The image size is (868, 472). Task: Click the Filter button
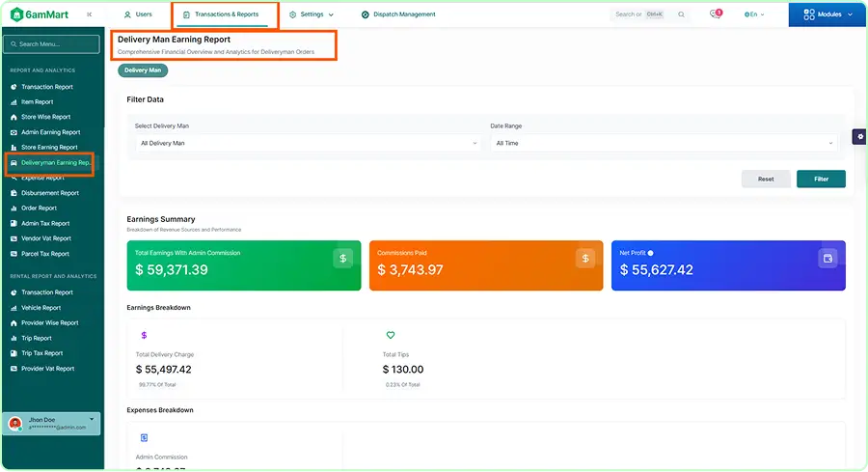[x=821, y=179]
